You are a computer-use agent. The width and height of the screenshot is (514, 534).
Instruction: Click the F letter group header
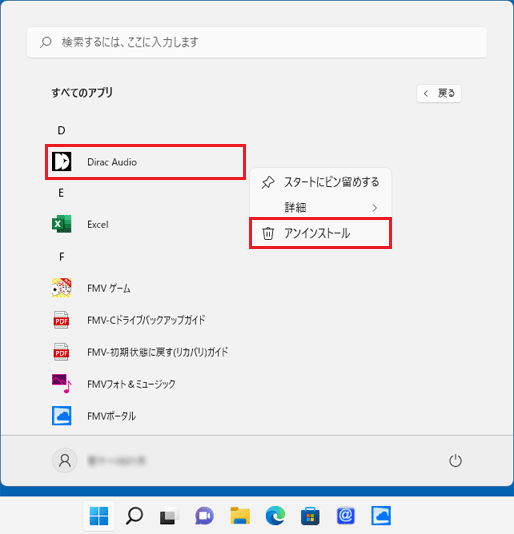click(x=62, y=256)
